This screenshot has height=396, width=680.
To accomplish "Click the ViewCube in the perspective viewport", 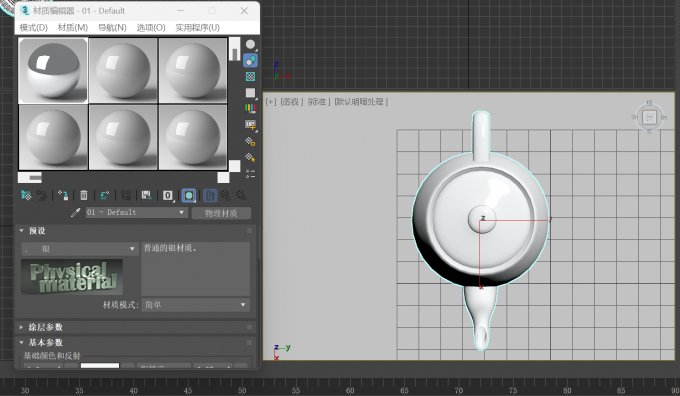I will [x=649, y=117].
